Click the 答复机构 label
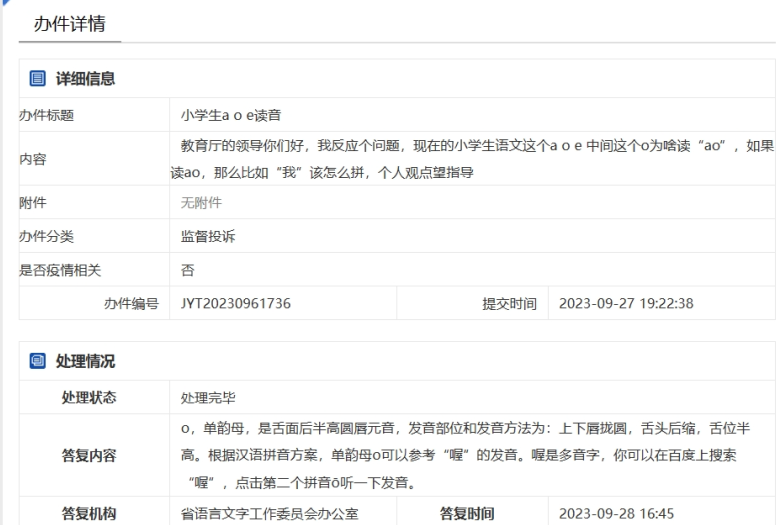Screen dimensions: 780x525 click(89, 514)
